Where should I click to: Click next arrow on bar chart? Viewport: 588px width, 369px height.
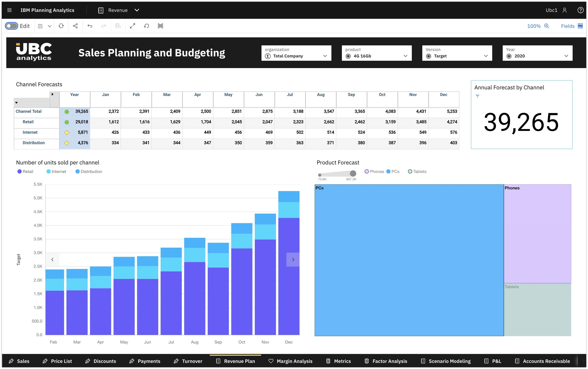pos(293,260)
